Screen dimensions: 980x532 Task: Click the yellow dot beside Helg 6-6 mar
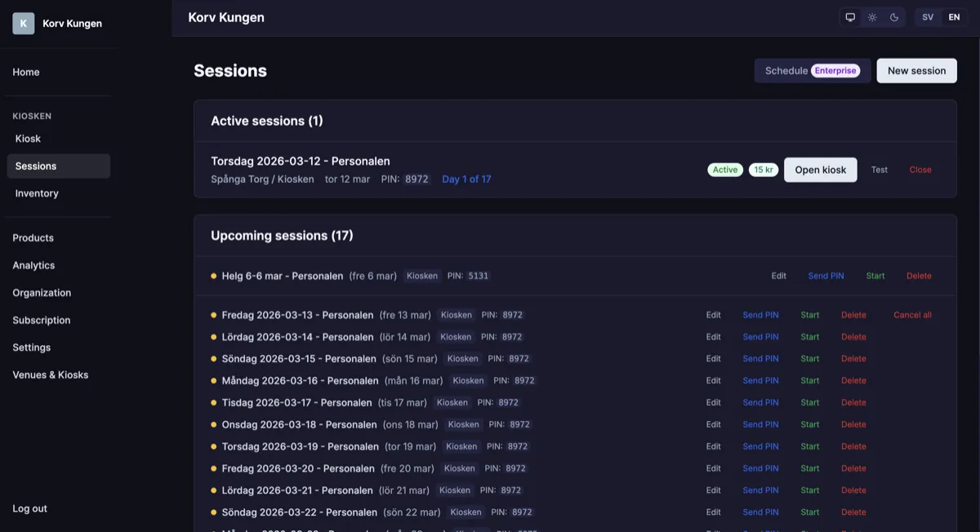(214, 276)
